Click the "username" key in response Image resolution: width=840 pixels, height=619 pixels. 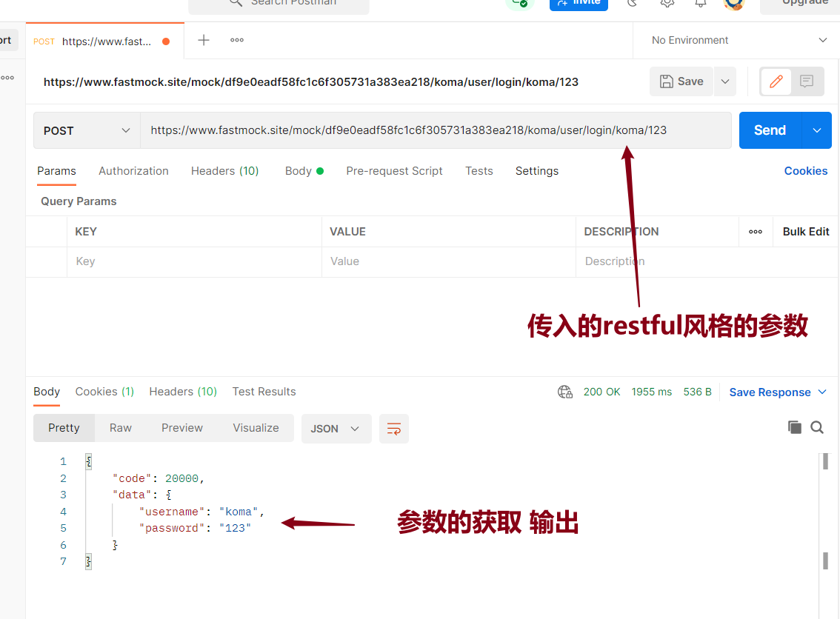click(172, 512)
